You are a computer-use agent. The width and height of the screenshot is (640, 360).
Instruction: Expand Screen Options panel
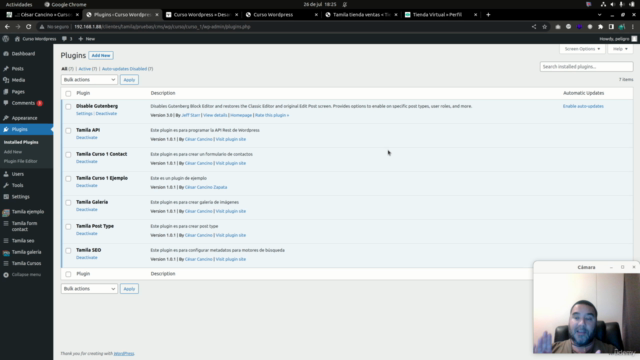point(582,49)
